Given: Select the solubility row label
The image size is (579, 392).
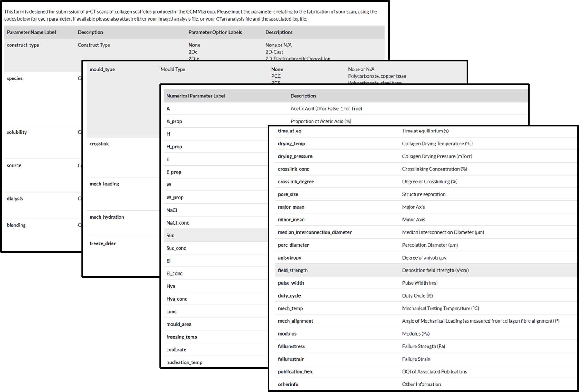Looking at the screenshot, I should tap(17, 132).
